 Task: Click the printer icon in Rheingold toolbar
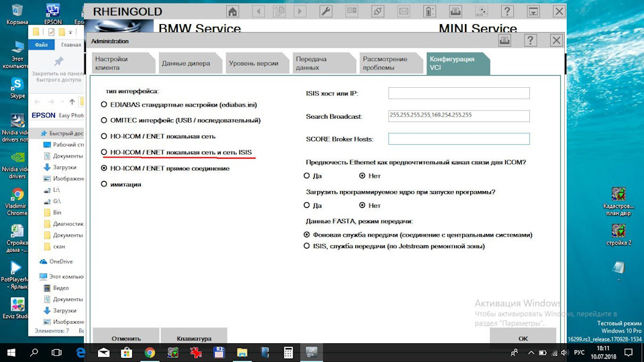tap(455, 11)
